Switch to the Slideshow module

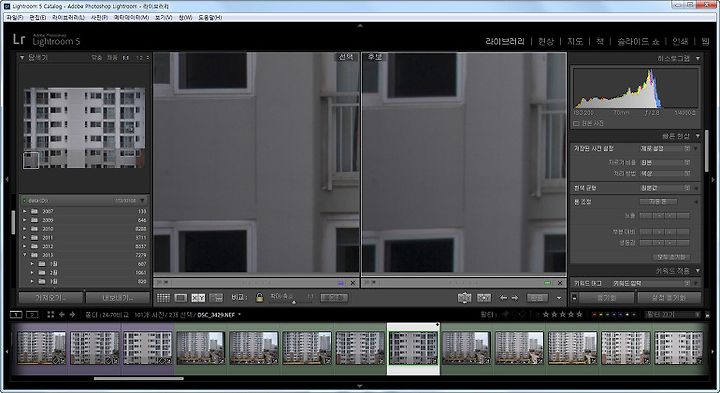(638, 41)
